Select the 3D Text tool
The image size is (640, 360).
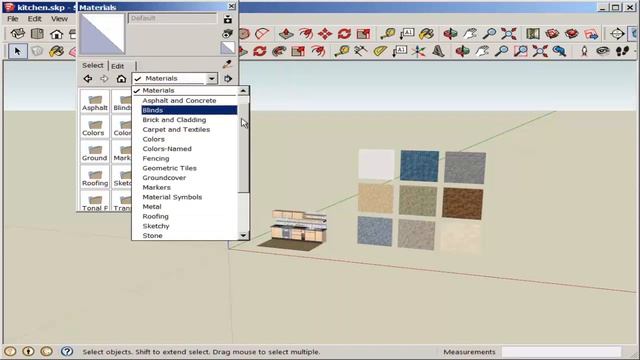pyautogui.click(x=438, y=51)
